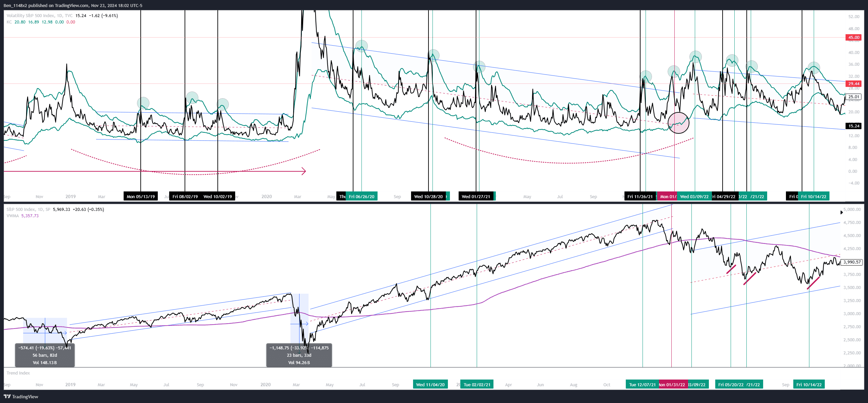
Task: Click the green circle above Fri 06/26/20 line
Action: 361,46
